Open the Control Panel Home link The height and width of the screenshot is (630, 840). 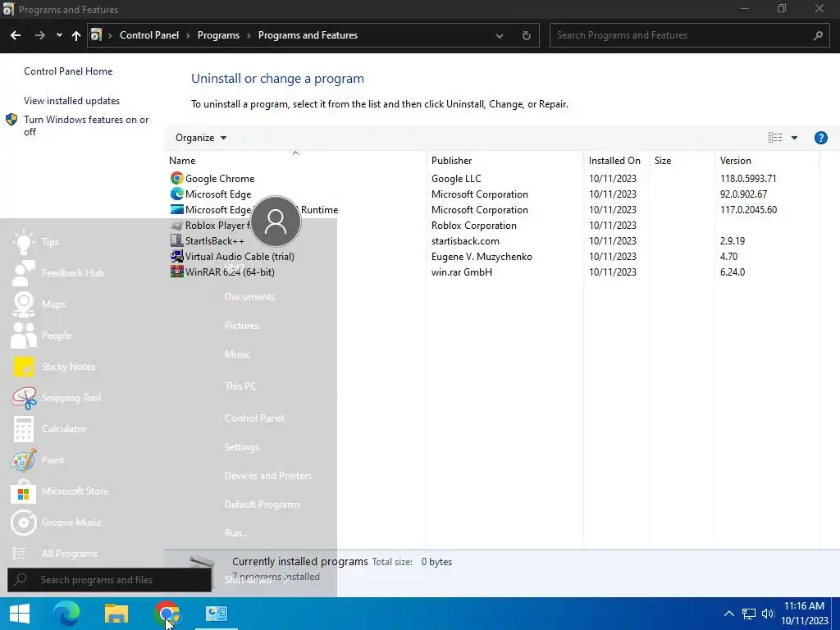68,71
